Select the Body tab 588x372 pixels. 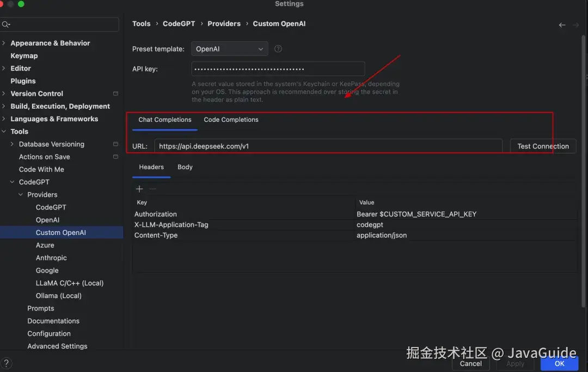[x=185, y=167]
